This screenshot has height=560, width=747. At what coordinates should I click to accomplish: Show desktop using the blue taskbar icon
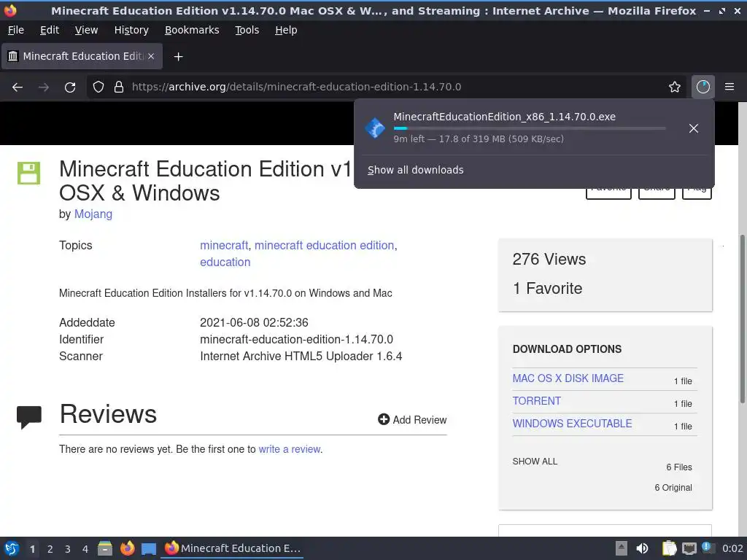coord(149,549)
